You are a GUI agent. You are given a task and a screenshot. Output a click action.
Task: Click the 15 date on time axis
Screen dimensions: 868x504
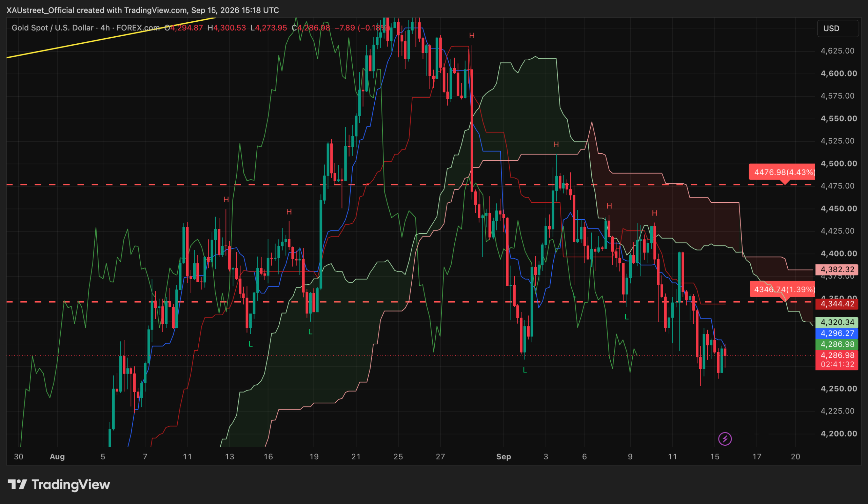[x=715, y=457]
